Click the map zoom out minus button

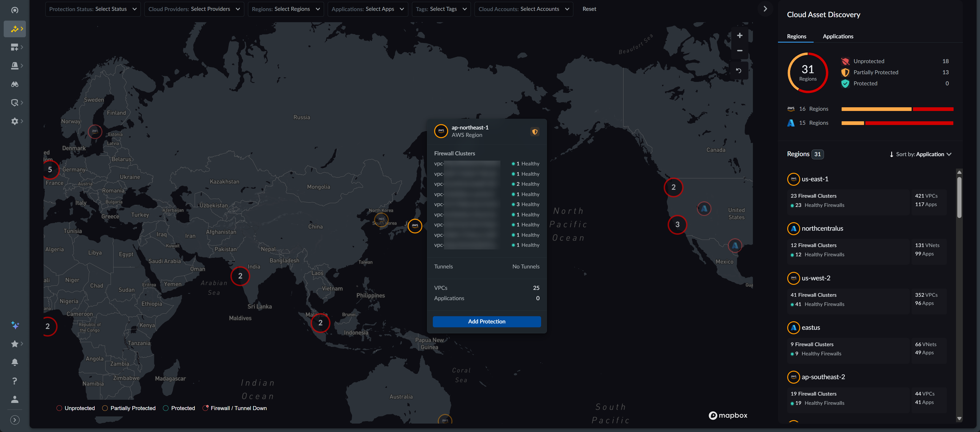point(739,51)
